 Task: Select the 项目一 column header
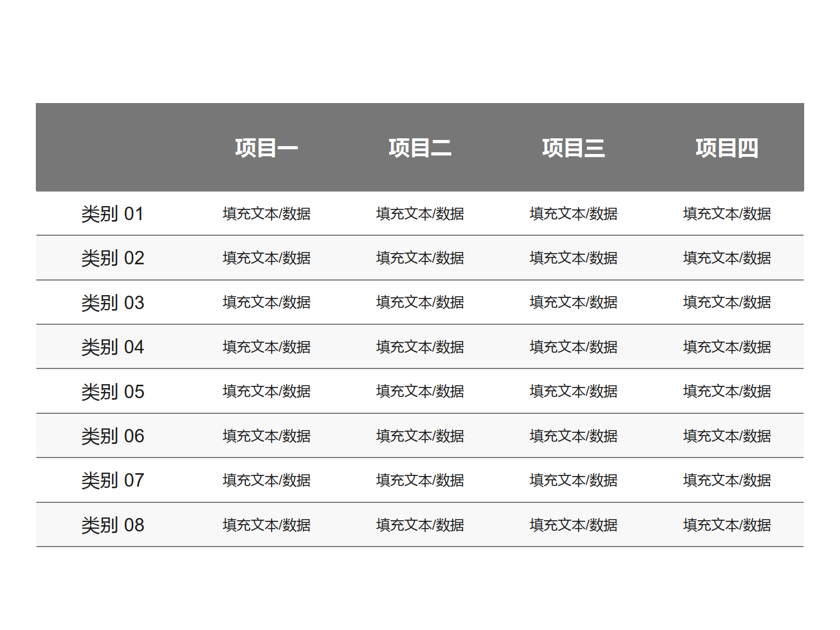267,148
